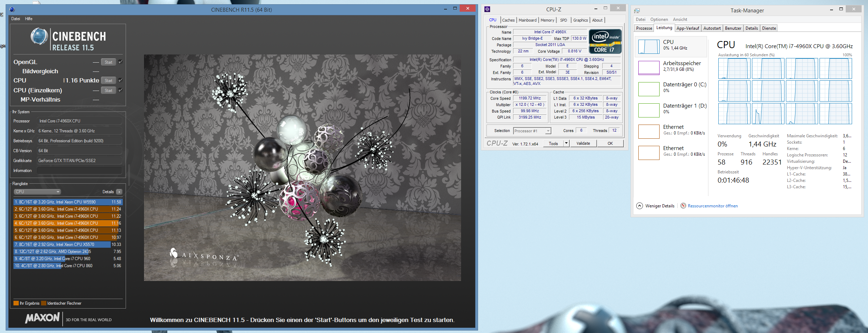Switch to CPU-Z Graphics tab
This screenshot has height=333, width=868.
(x=581, y=20)
